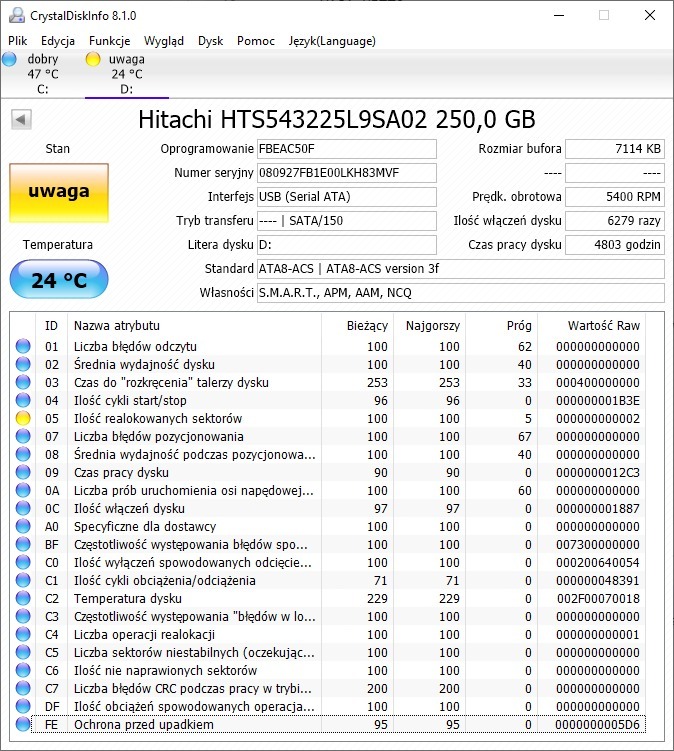This screenshot has width=674, height=751.
Task: Click the yellow warning icon for attribute 05
Action: [x=23, y=418]
